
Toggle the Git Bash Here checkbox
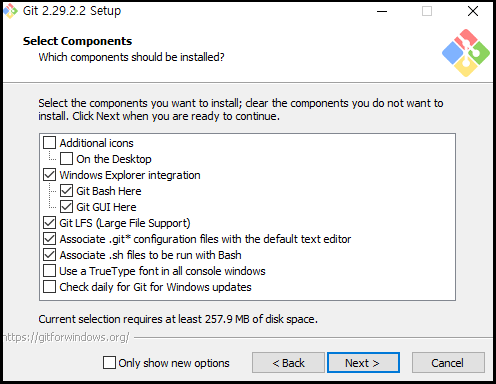tap(66, 191)
